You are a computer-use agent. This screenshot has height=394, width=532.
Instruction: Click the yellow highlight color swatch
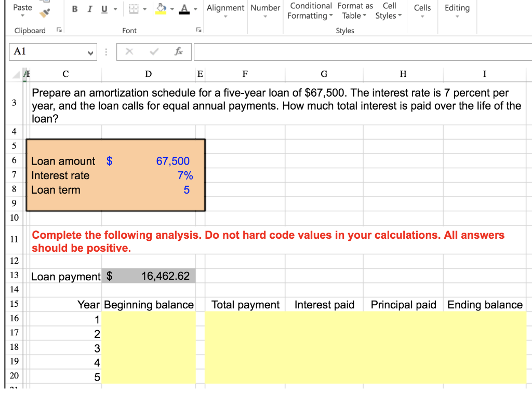(x=161, y=13)
